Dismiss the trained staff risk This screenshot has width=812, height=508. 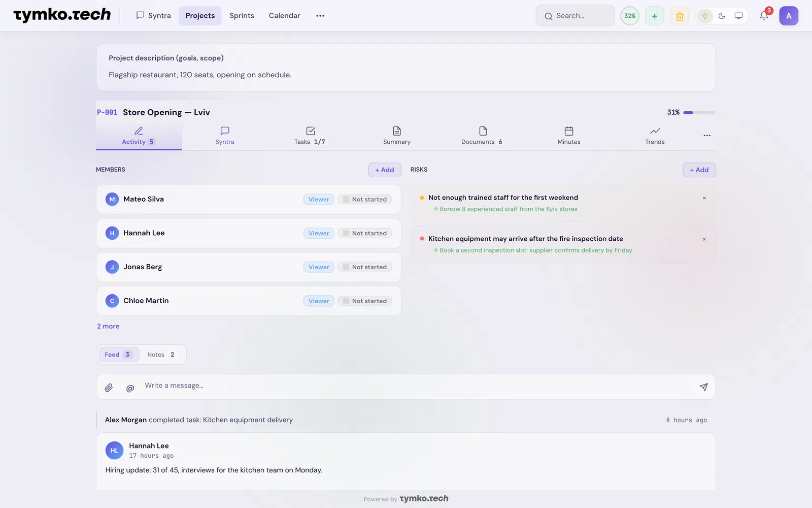pos(704,198)
